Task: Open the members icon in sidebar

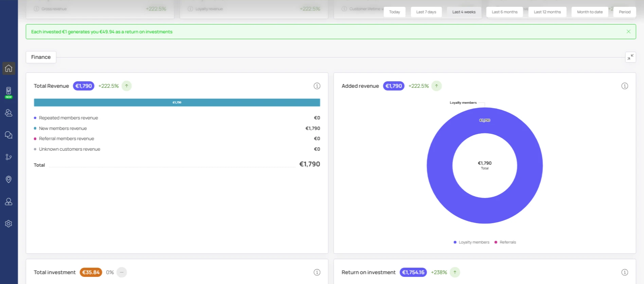Action: click(x=8, y=113)
